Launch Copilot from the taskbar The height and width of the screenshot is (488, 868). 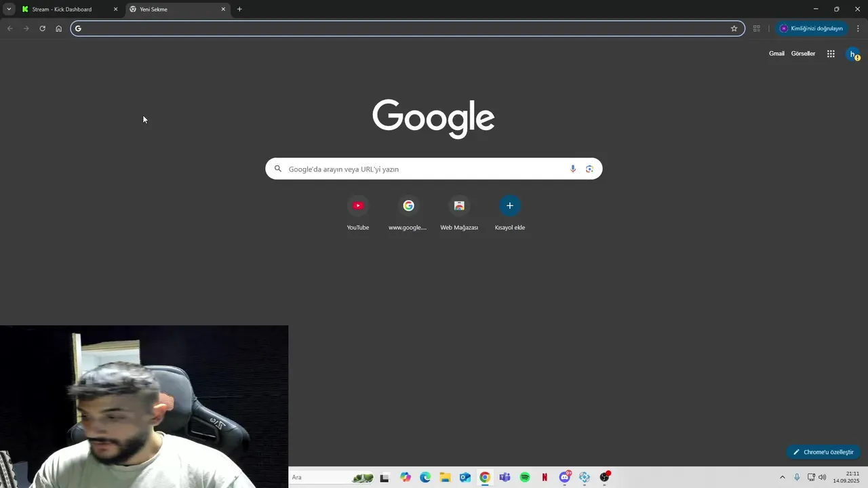click(406, 477)
